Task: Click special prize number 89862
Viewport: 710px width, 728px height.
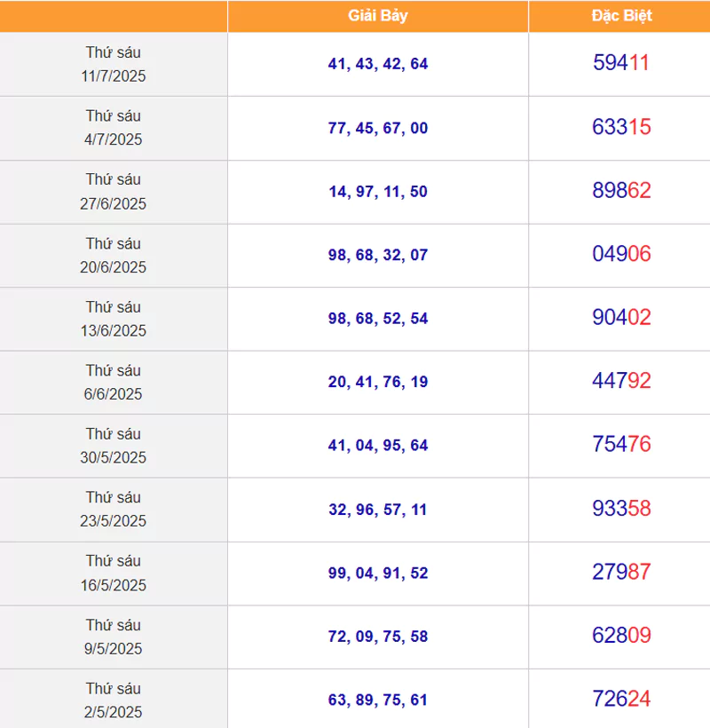Action: [621, 191]
